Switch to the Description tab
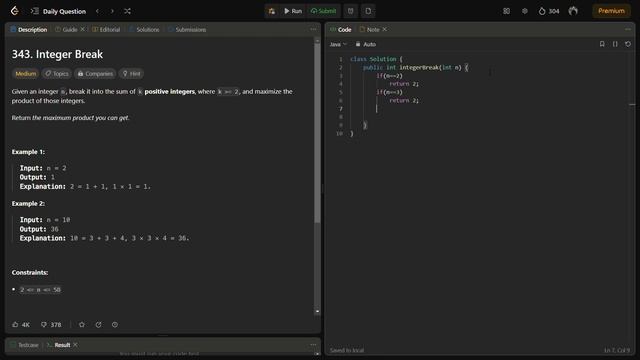The image size is (640, 360). click(29, 29)
